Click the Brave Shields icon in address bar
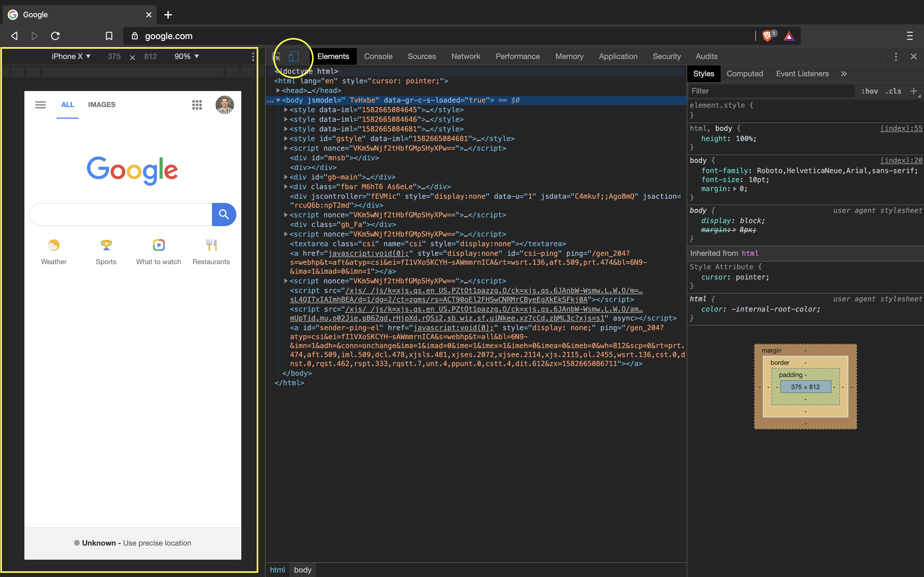Viewport: 924px width, 577px height. (767, 36)
